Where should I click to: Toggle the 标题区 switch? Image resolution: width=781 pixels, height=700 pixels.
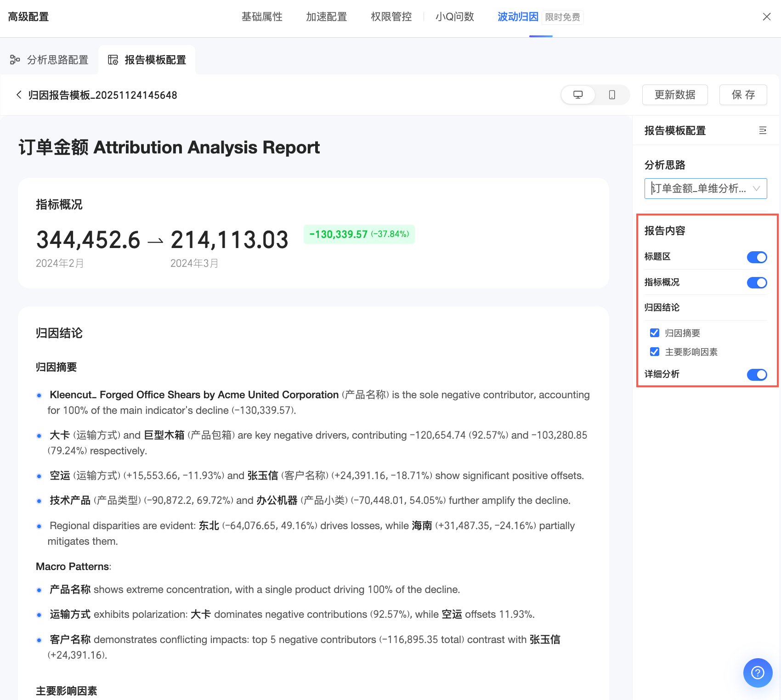pyautogui.click(x=757, y=257)
